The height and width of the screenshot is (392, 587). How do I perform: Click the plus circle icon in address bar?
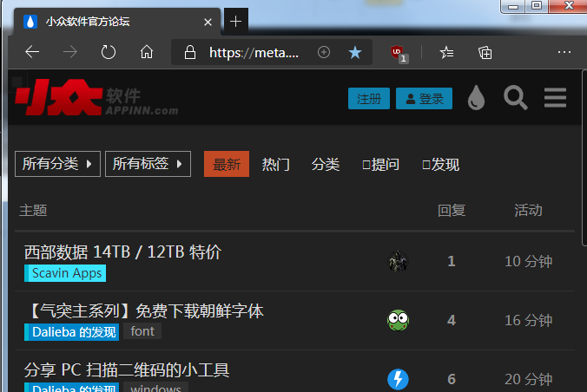[x=324, y=52]
